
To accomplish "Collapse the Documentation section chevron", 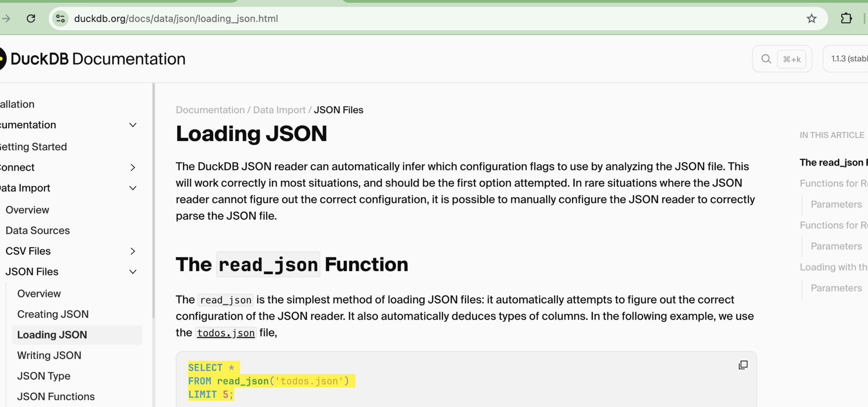I will coord(133,125).
